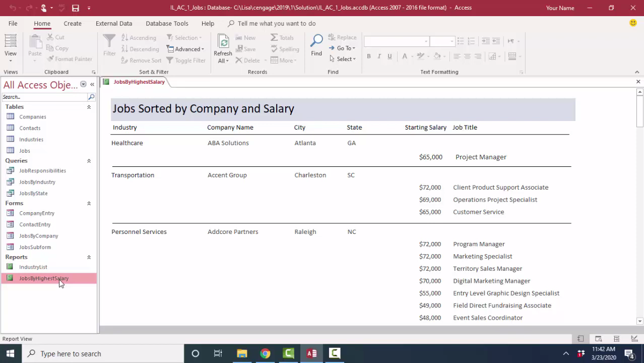644x363 pixels.
Task: Collapse the Reports group
Action: point(89,257)
